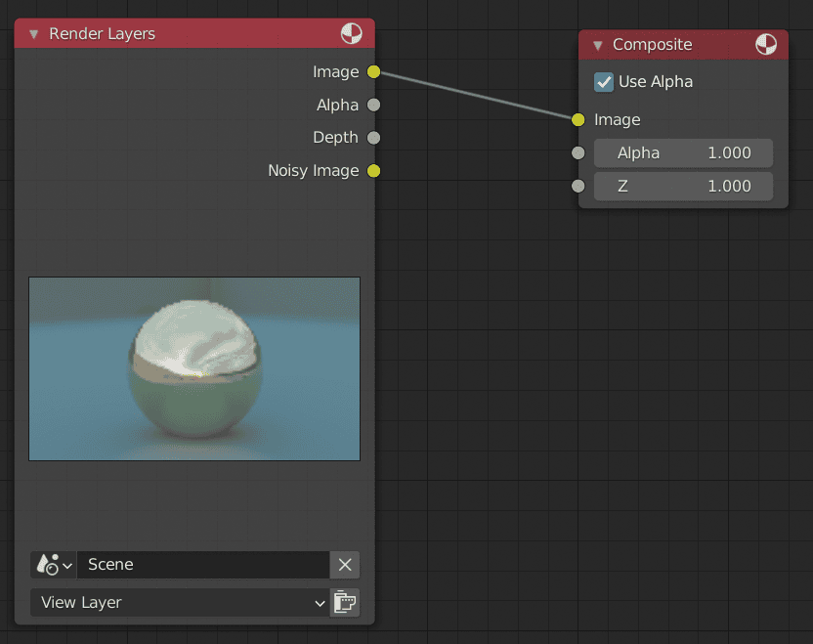This screenshot has height=644, width=813.
Task: Click the Noisy Image output socket
Action: tap(372, 170)
